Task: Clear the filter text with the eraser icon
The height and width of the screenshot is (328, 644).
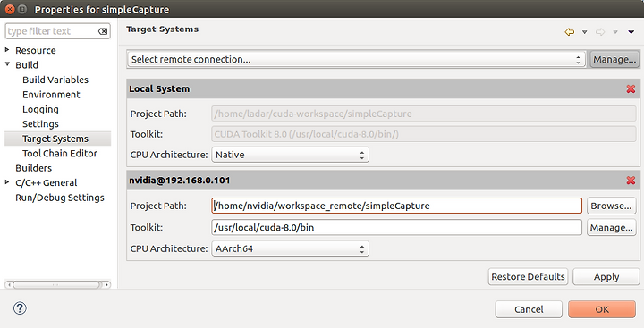Action: (103, 31)
